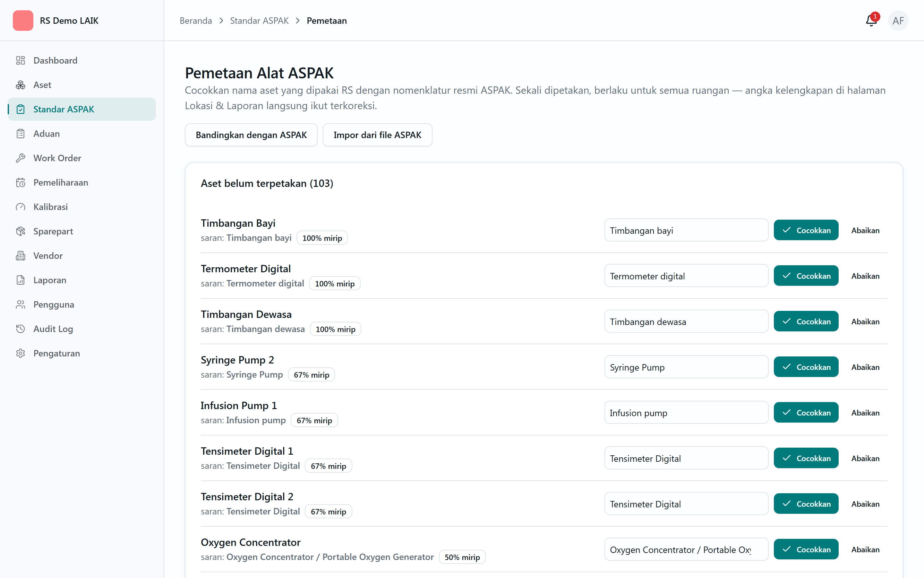This screenshot has height=578, width=924.
Task: Click the Dashboard grid icon in sidebar
Action: point(21,60)
